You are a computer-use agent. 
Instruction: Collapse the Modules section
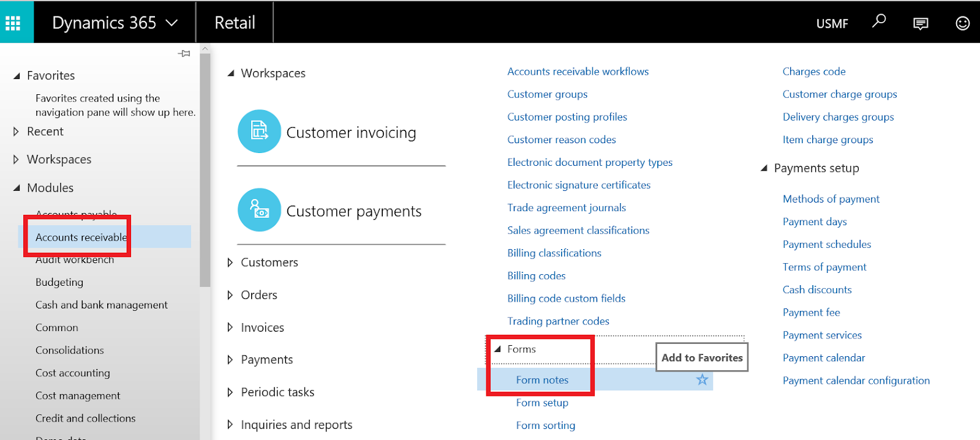17,188
